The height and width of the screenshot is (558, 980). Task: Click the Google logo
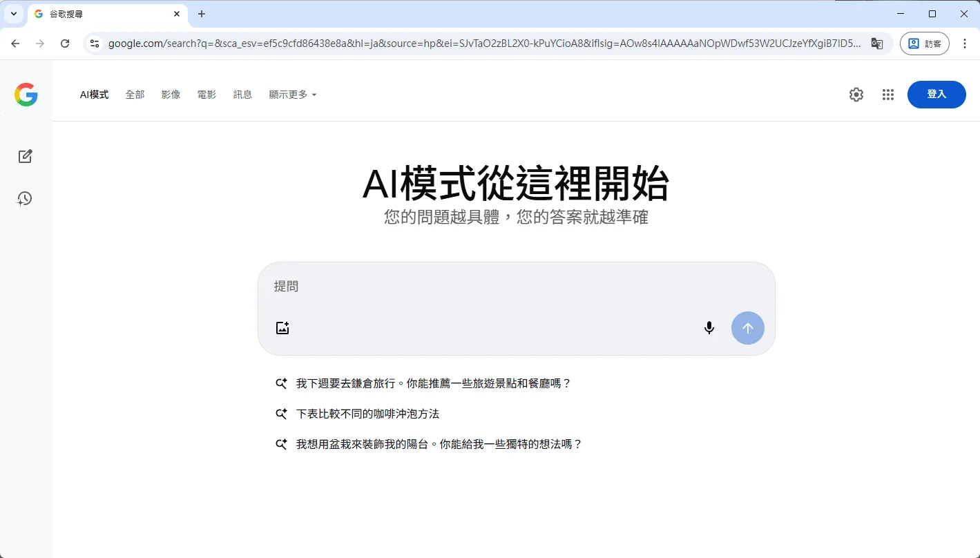click(x=26, y=95)
